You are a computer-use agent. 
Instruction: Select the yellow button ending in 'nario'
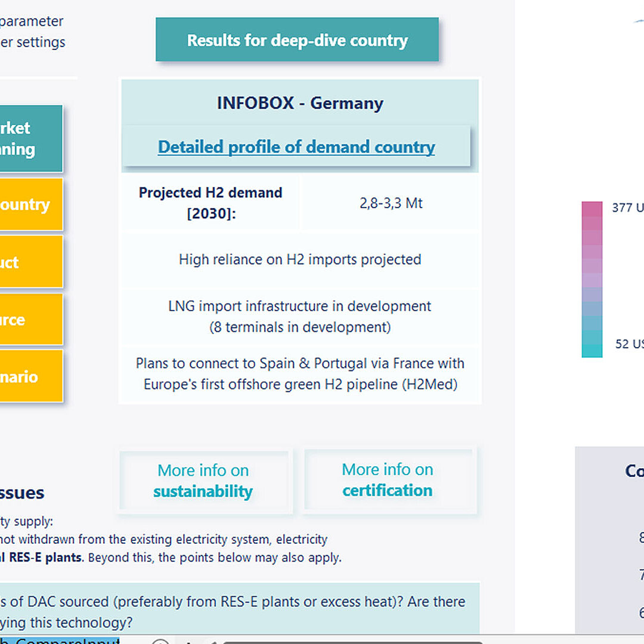(31, 376)
